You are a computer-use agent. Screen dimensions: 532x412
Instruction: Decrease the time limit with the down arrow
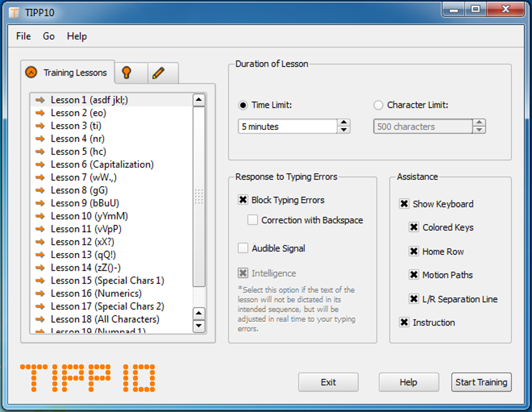pyautogui.click(x=344, y=130)
